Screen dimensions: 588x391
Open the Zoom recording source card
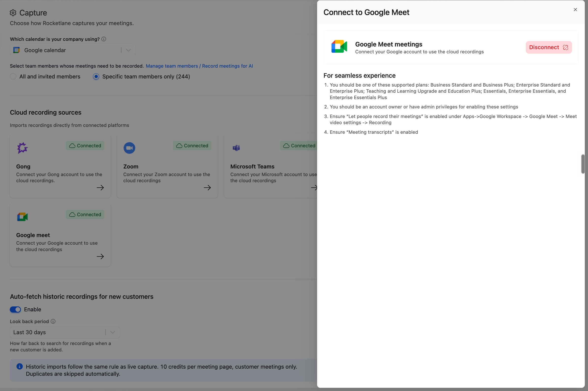click(167, 166)
